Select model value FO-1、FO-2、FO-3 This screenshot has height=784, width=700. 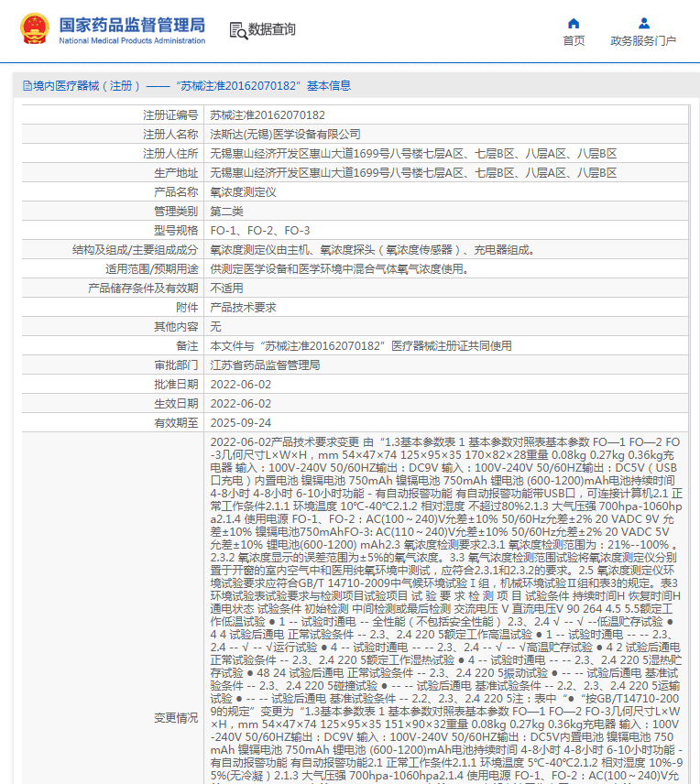coord(260,231)
